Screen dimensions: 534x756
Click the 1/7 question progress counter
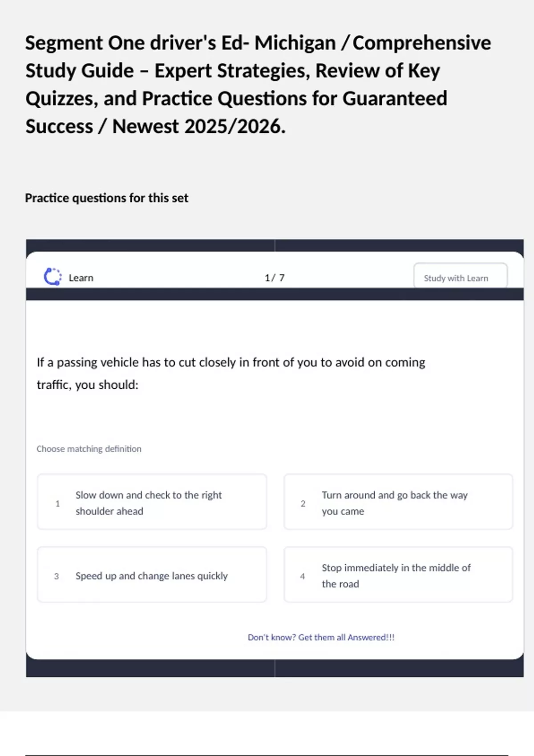coord(275,278)
